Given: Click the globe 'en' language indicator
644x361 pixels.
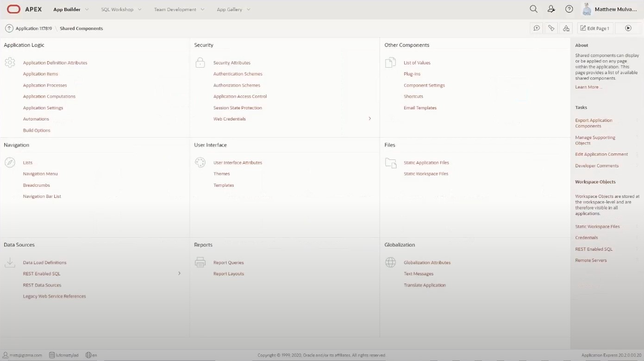Looking at the screenshot, I should [x=91, y=355].
